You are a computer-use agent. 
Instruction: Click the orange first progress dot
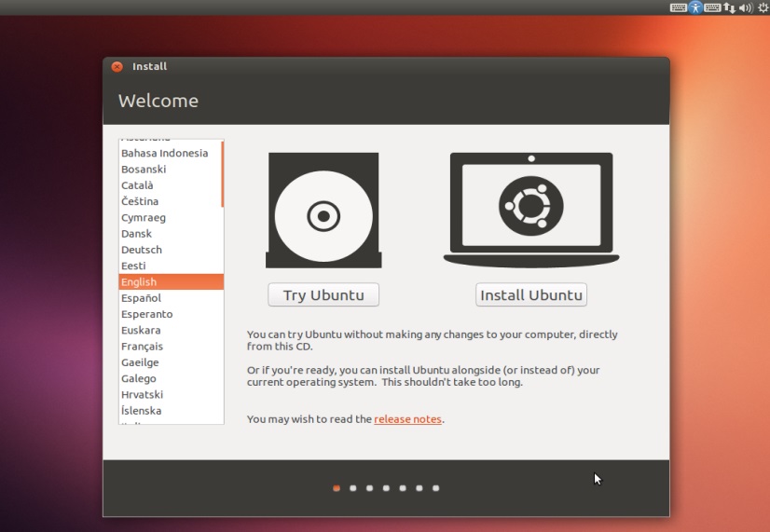point(337,487)
